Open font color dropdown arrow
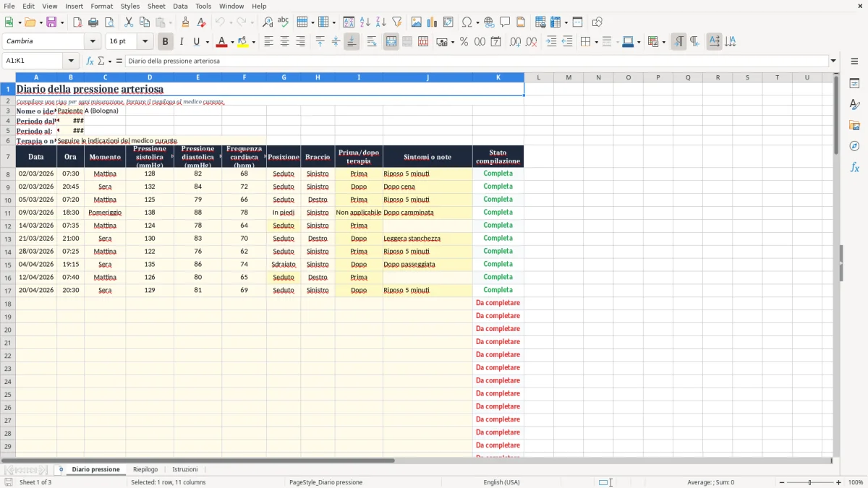The image size is (868, 488). click(232, 42)
